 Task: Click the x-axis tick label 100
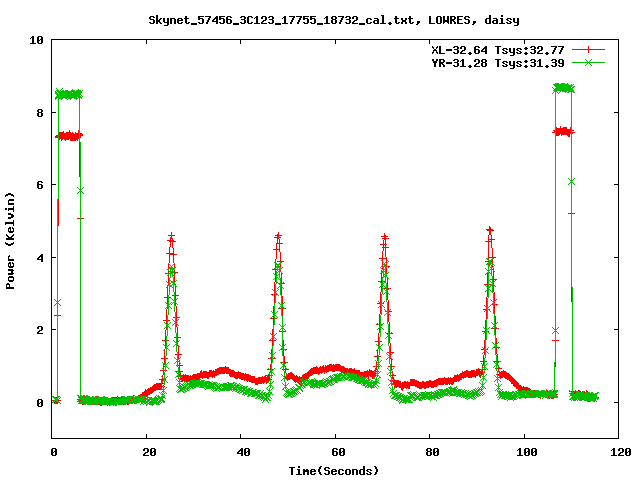coord(527,452)
